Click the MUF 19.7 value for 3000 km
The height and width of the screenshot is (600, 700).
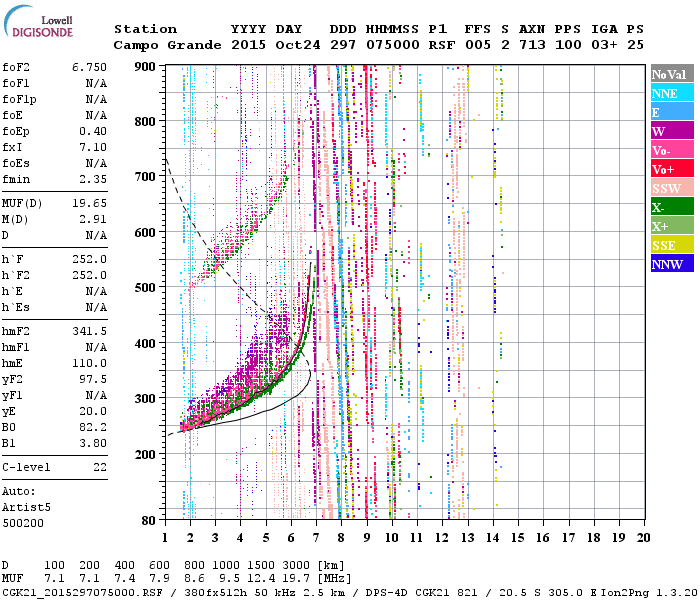tap(296, 579)
